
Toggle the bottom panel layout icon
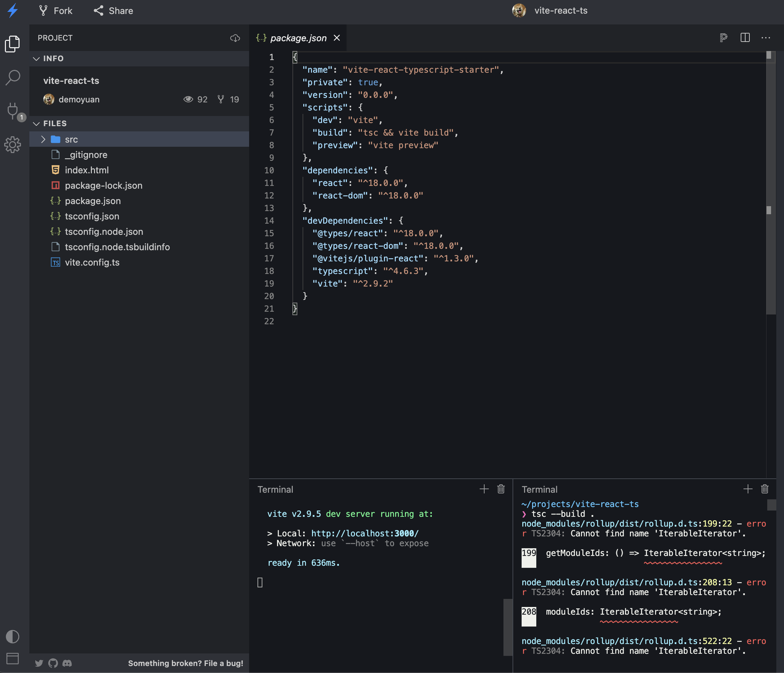click(13, 659)
